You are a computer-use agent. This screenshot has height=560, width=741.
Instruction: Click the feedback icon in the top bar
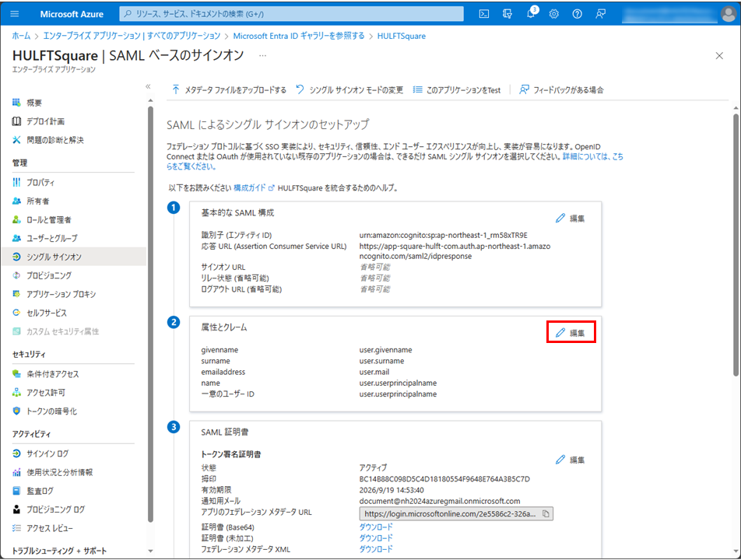coord(600,14)
